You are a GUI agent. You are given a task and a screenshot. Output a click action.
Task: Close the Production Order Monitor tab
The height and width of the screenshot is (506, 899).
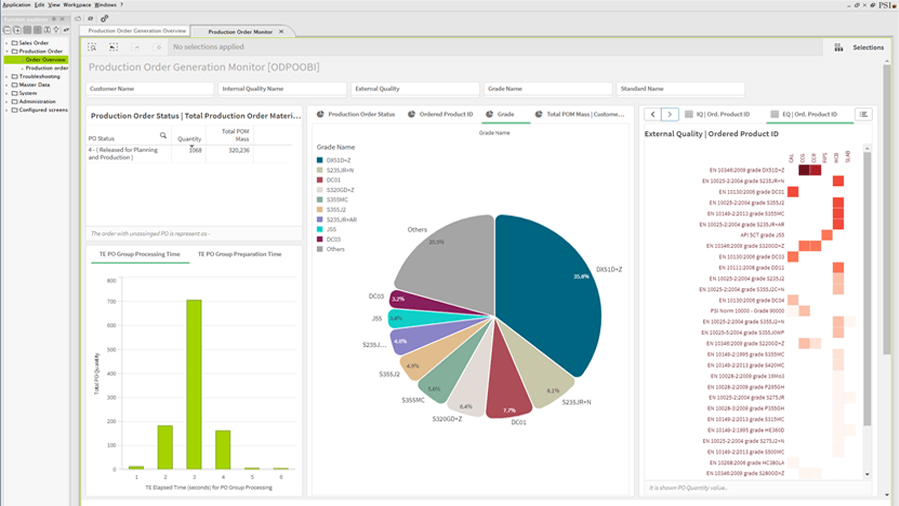coord(281,31)
